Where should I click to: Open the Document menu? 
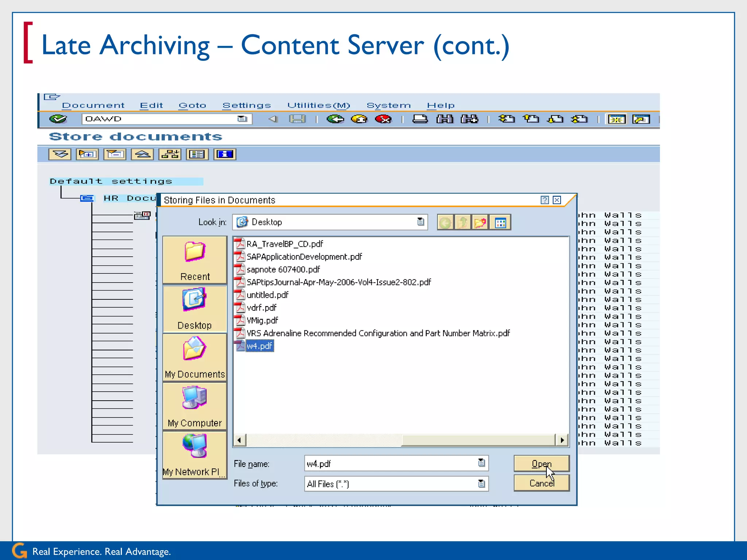pyautogui.click(x=93, y=105)
